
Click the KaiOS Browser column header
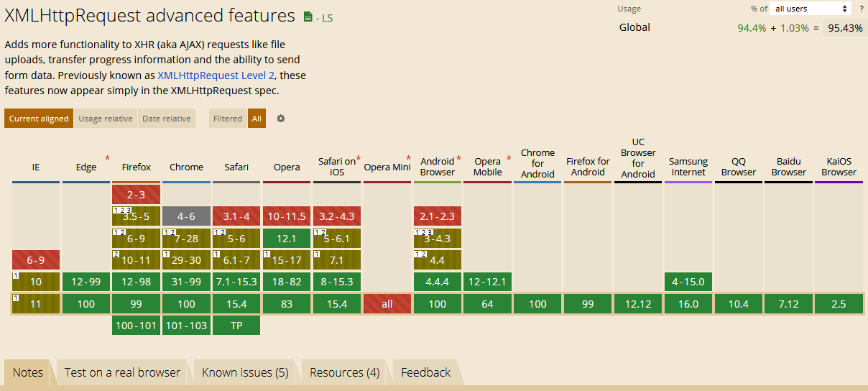[839, 167]
